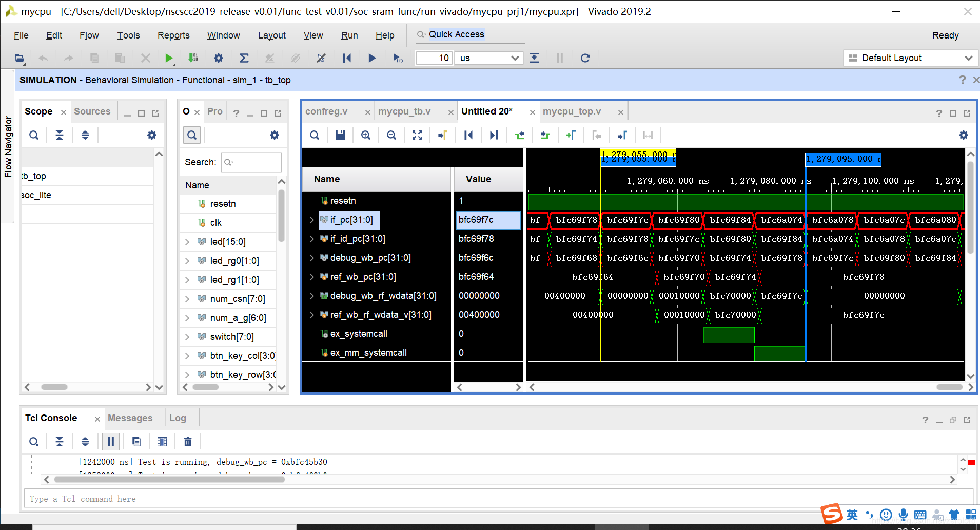This screenshot has width=980, height=530.
Task: Collapse all in Scope panel
Action: (x=60, y=135)
